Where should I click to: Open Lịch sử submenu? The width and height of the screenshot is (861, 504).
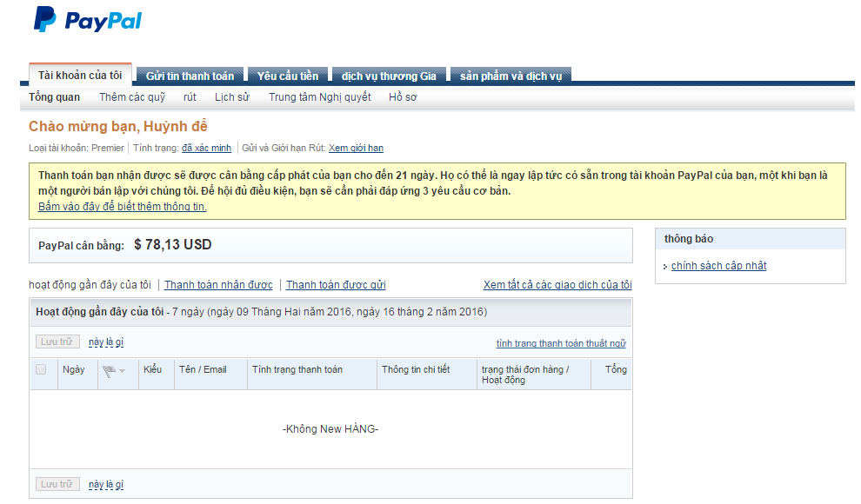pos(231,97)
